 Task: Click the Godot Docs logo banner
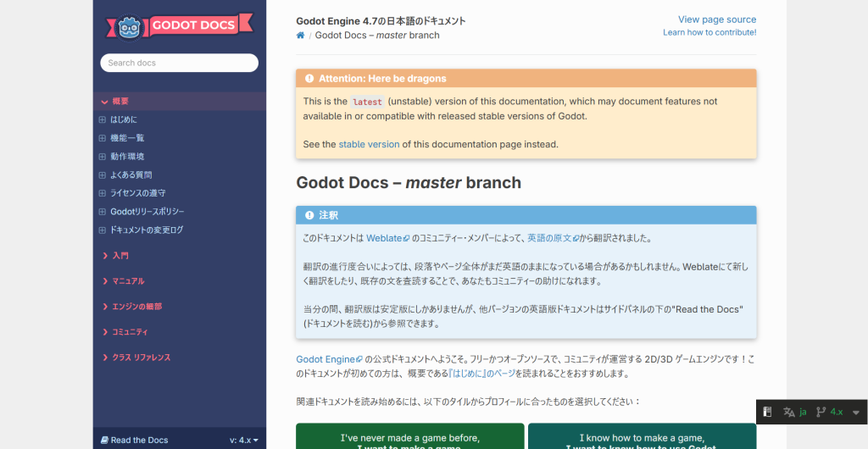point(180,26)
